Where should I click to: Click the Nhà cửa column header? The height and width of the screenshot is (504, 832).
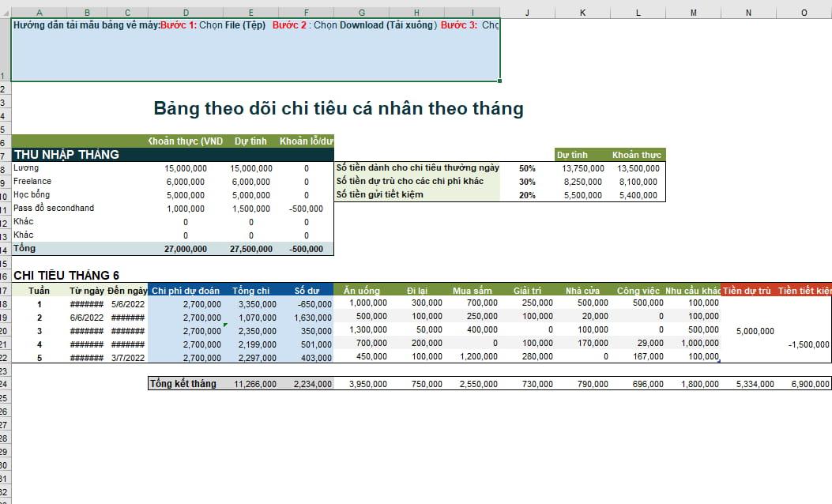coord(585,291)
